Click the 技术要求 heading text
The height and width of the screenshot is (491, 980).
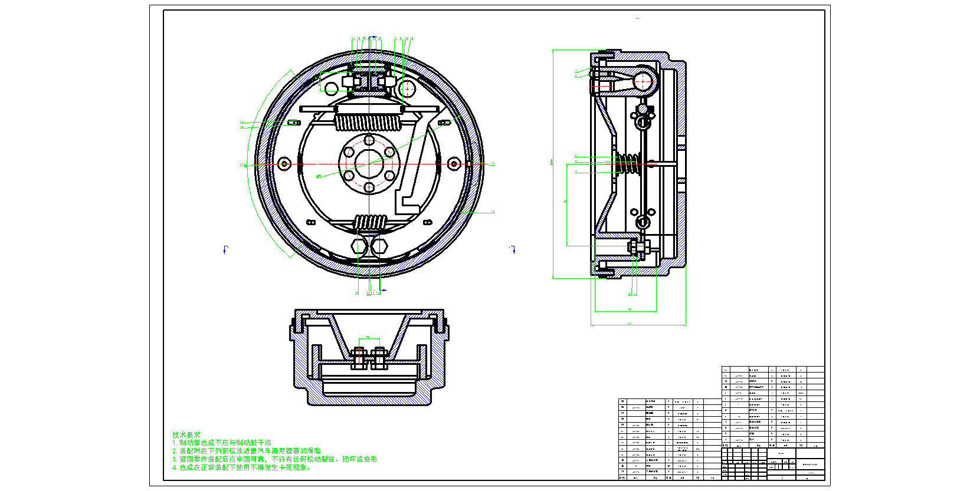pos(186,434)
